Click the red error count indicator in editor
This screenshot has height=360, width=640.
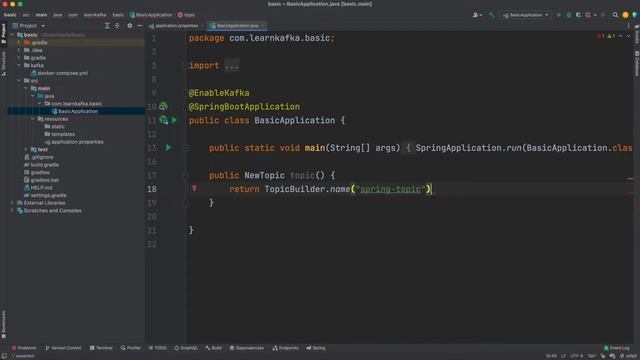tap(600, 36)
